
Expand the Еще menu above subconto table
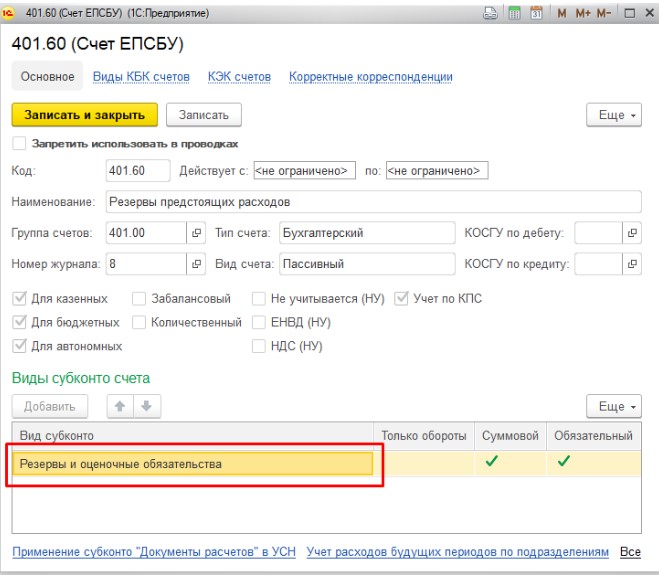pos(612,407)
